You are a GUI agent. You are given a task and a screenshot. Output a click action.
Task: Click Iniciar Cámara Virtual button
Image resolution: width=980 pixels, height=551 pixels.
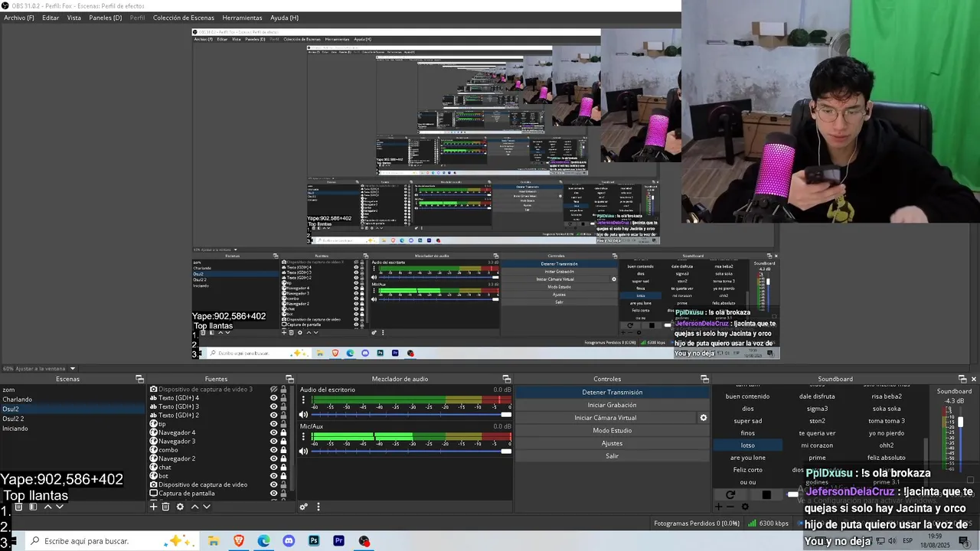(x=606, y=418)
